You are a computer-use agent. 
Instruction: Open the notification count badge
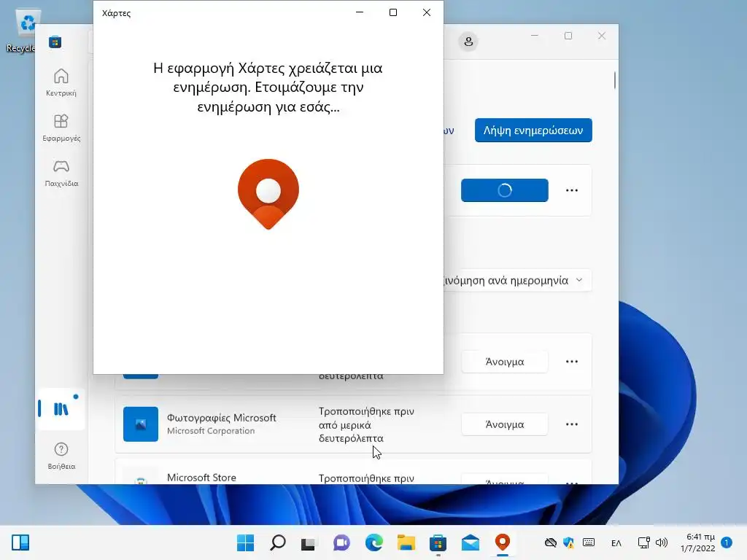[727, 542]
